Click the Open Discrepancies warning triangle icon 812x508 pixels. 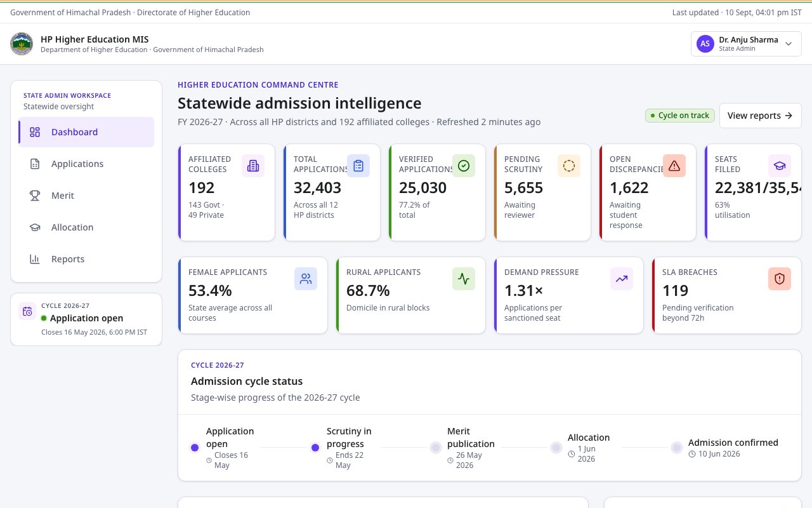tap(674, 166)
